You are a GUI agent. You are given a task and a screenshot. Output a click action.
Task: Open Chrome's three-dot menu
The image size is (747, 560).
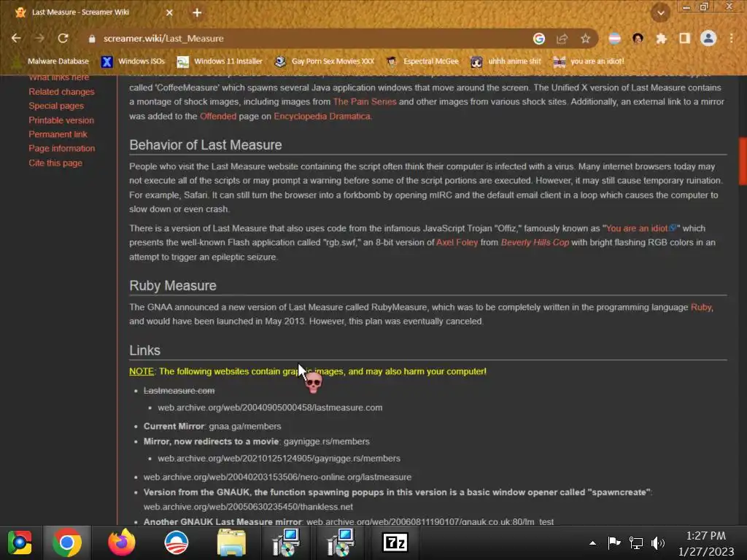(732, 39)
